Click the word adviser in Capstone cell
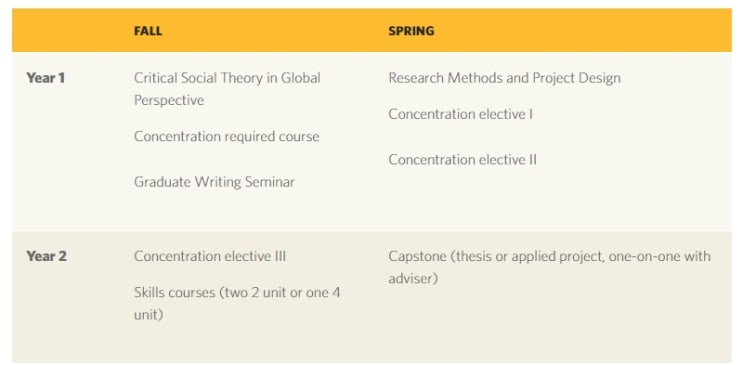This screenshot has height=365, width=743. pyautogui.click(x=410, y=279)
